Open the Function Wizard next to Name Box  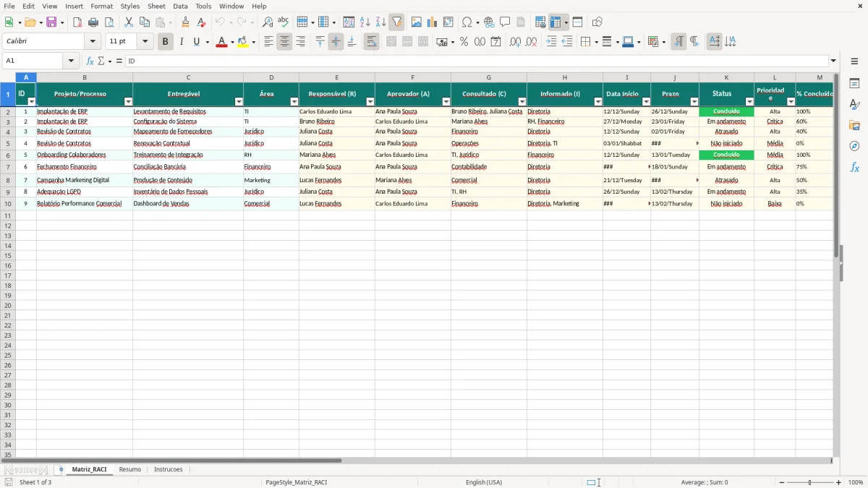[90, 61]
